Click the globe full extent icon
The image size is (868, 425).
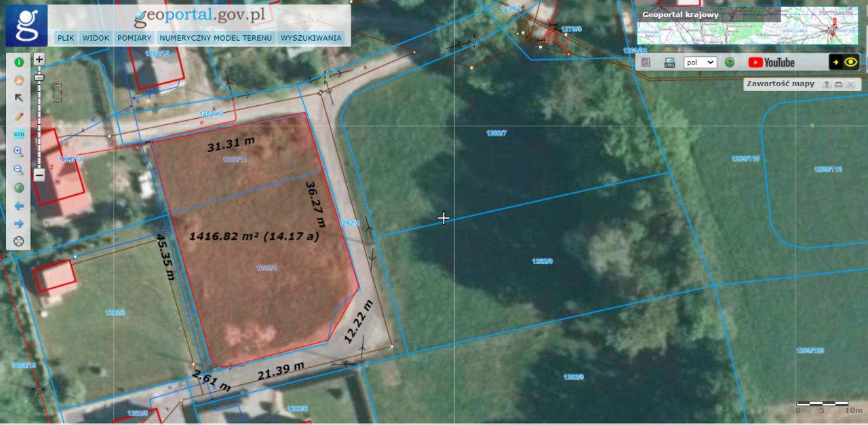tap(19, 187)
